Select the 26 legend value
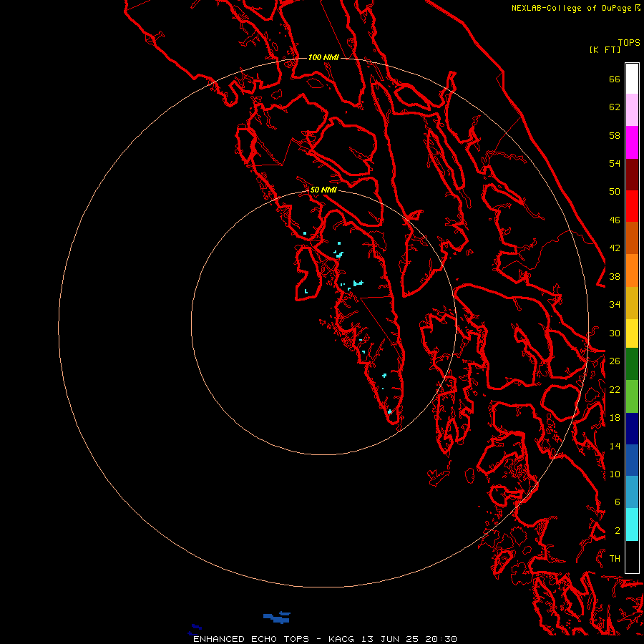This screenshot has height=644, width=644. [x=615, y=361]
